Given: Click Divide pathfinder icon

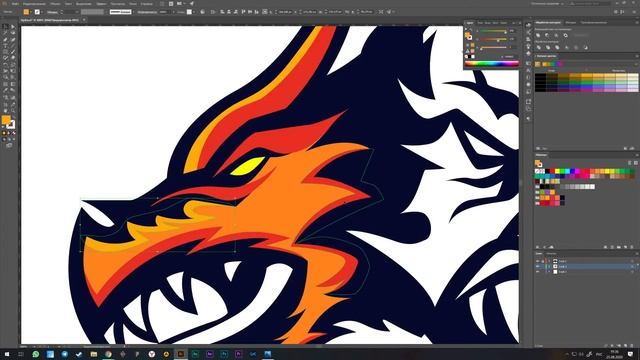Looking at the screenshot, I should [538, 48].
